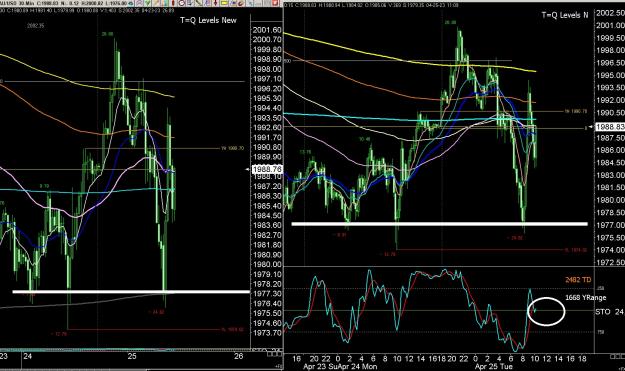This screenshot has height=371, width=625.
Task: Click the 'STO 24' stochastic label
Action: 609,312
